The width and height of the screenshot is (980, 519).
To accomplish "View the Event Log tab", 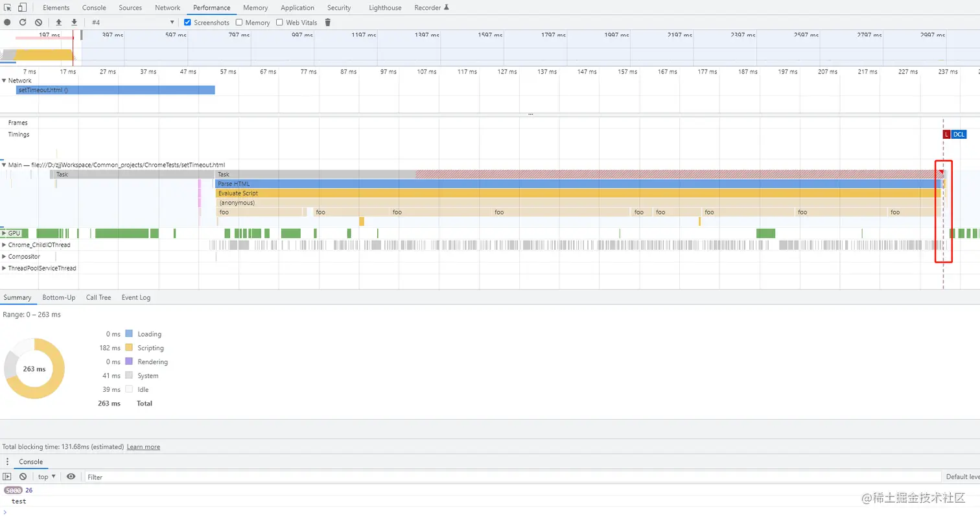I will (136, 297).
